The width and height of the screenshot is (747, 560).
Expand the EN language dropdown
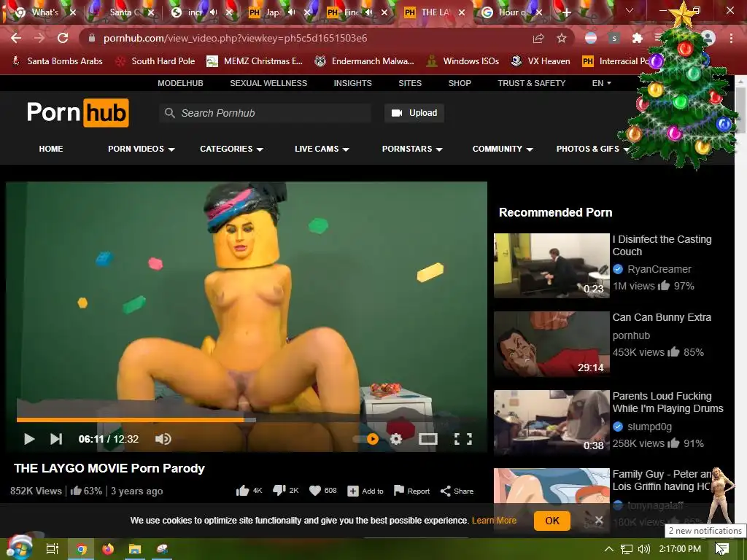601,83
